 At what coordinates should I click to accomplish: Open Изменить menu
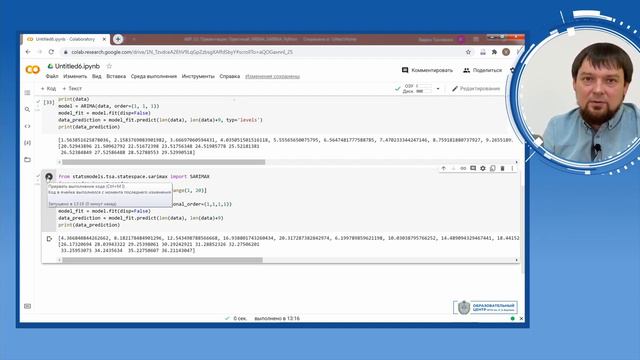tap(75, 76)
